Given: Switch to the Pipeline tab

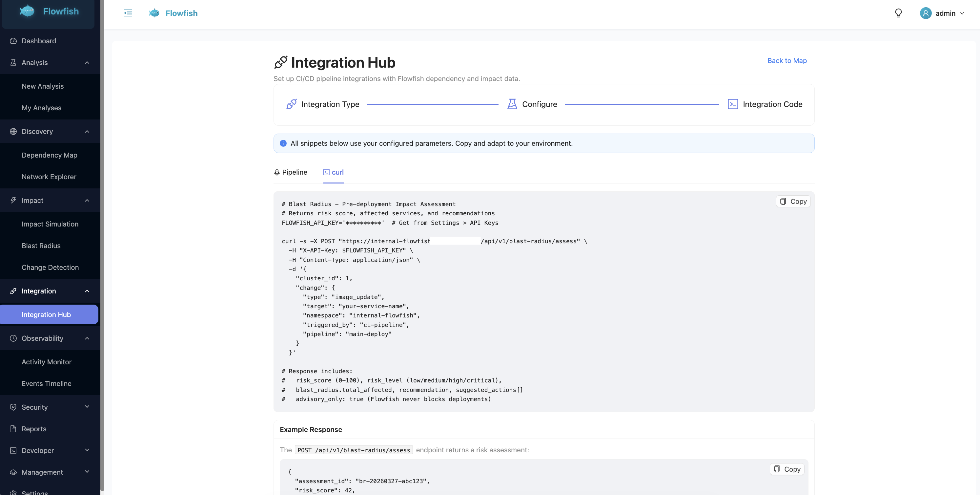Looking at the screenshot, I should pyautogui.click(x=291, y=172).
